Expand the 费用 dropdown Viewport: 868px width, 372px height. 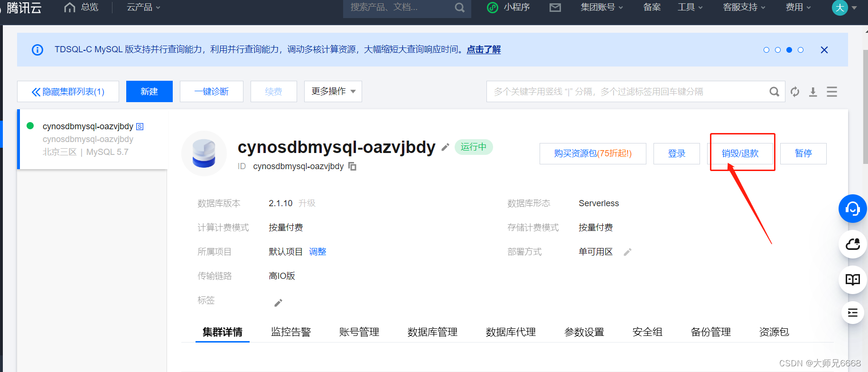798,7
